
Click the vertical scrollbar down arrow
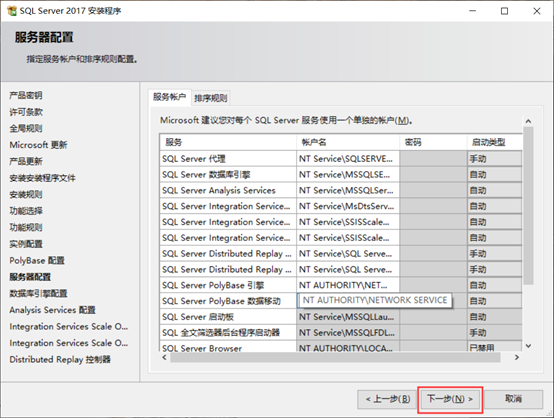[528, 346]
